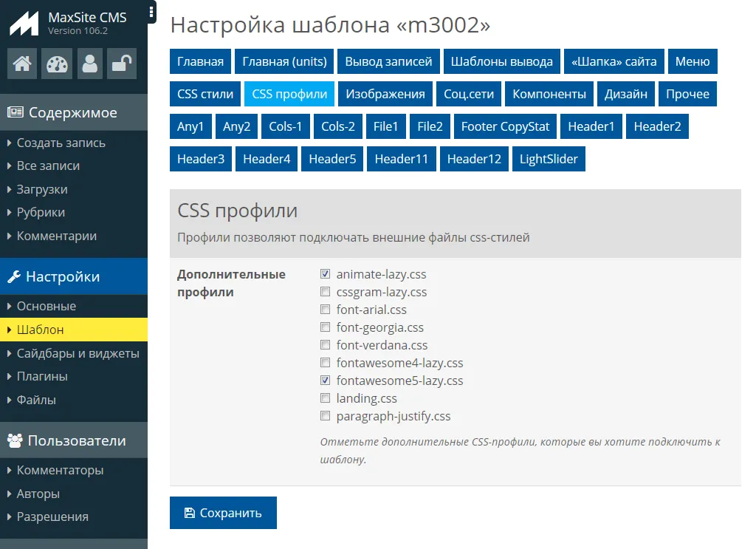Switch to the CSS стили tab
Screen dimensions: 756x549
[205, 94]
